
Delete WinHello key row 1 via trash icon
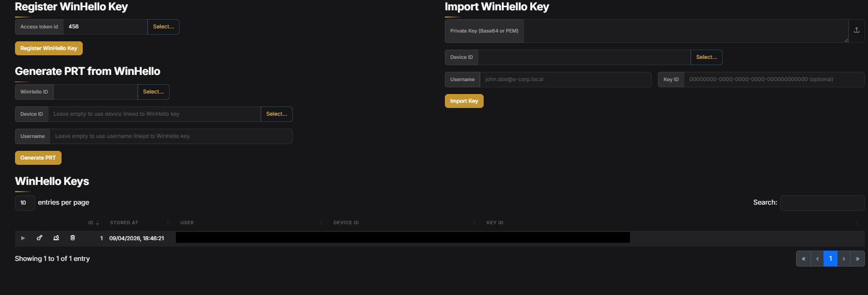[x=73, y=238]
